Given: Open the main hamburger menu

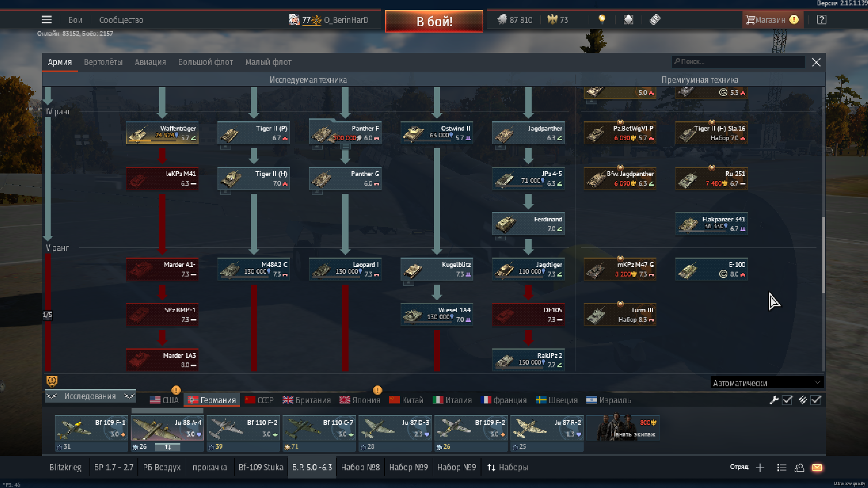Looking at the screenshot, I should coord(47,20).
